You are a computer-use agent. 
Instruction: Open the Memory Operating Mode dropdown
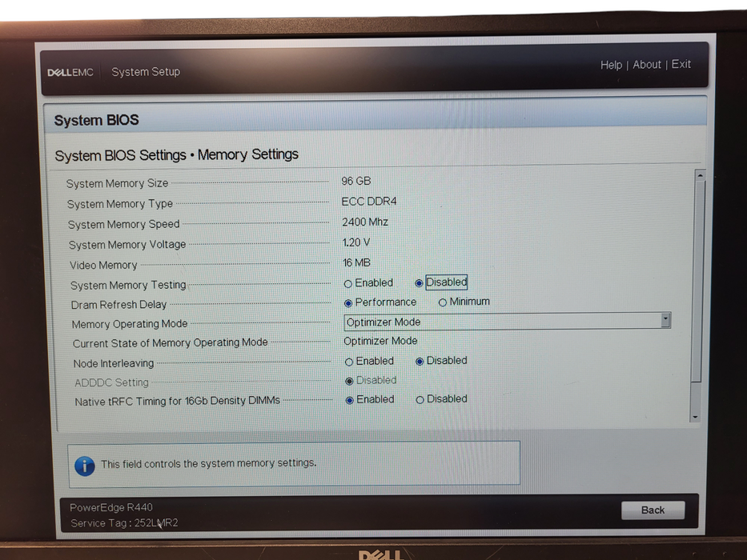click(508, 322)
